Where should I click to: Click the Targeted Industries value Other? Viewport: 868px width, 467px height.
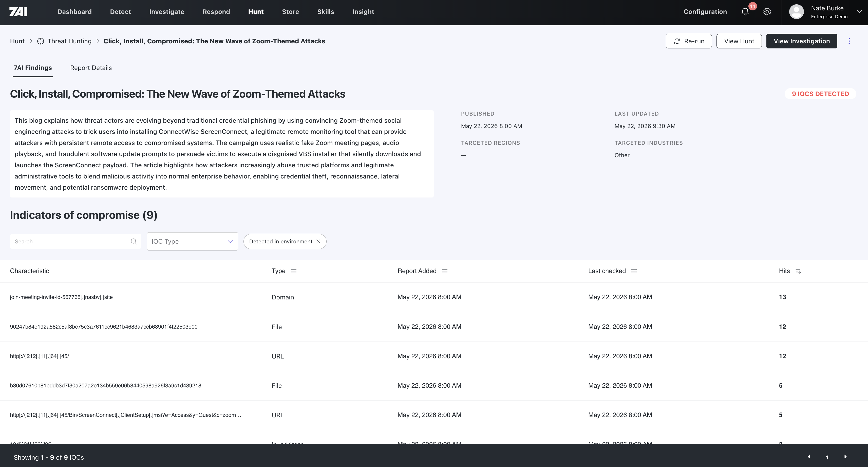click(622, 155)
